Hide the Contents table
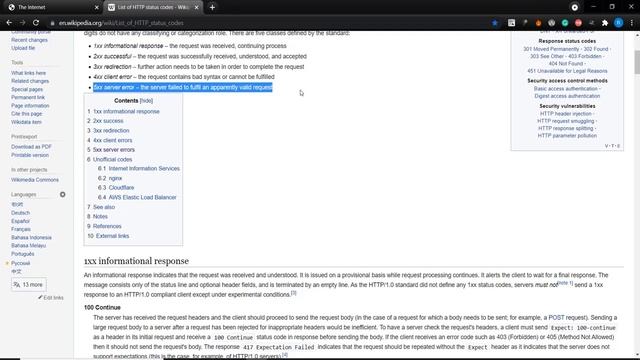 [146, 100]
